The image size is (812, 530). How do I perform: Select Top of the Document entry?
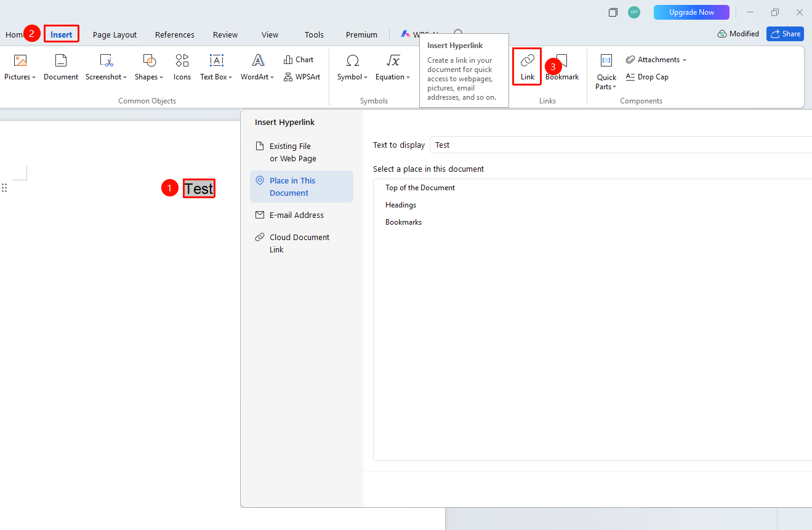(420, 188)
